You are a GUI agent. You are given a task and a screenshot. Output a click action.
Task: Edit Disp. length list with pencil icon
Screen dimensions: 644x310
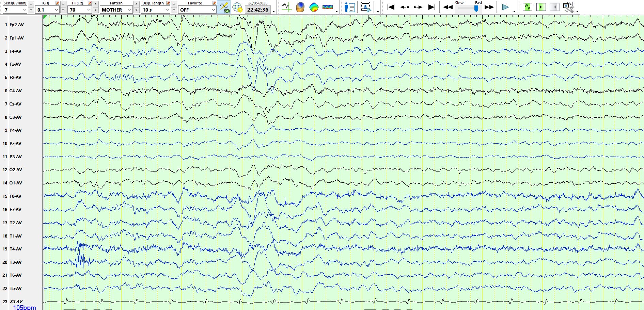click(x=168, y=3)
